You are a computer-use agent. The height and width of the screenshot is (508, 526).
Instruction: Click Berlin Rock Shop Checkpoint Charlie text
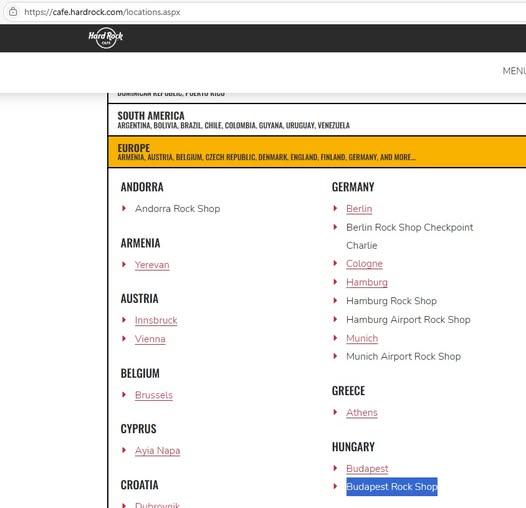pos(410,236)
